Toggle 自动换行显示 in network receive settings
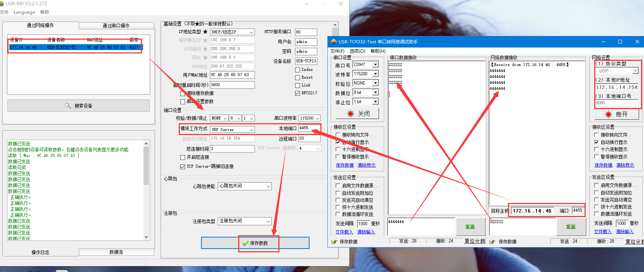This screenshot has height=272, width=644. [x=596, y=142]
